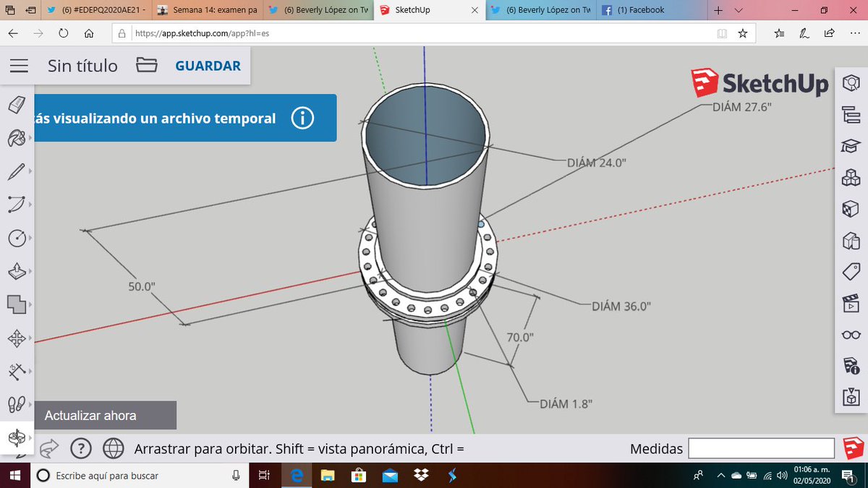
Task: Select the Arc tool
Action: click(15, 205)
